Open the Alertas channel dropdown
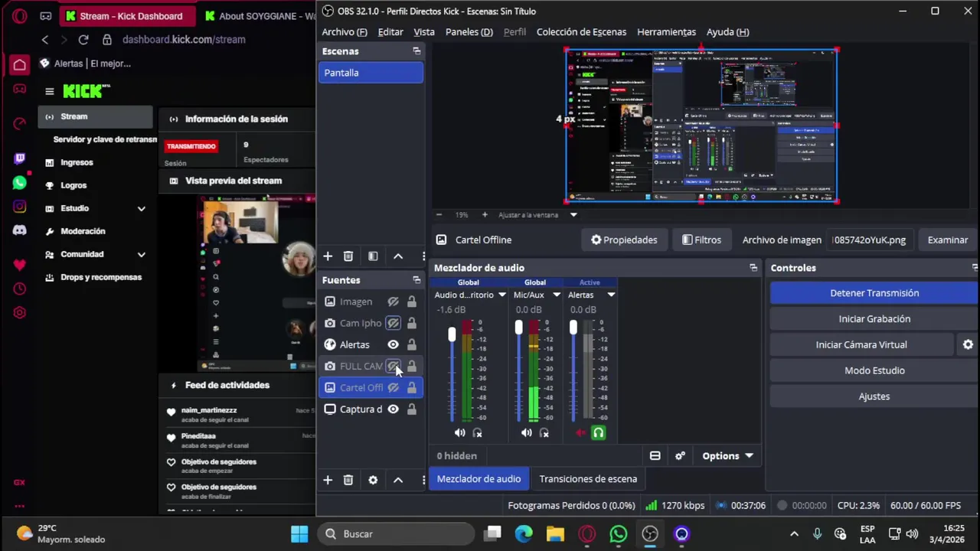This screenshot has width=980, height=551. point(611,295)
